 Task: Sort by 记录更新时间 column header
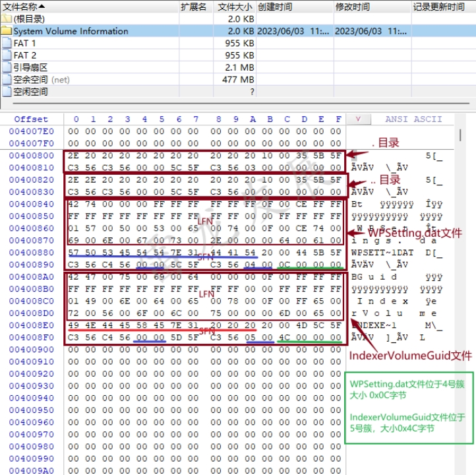(x=444, y=7)
